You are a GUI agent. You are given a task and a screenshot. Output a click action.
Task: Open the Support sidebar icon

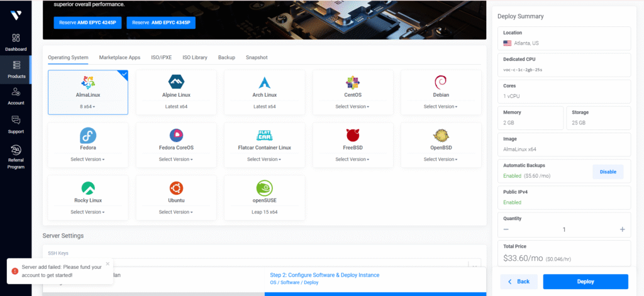(x=16, y=123)
